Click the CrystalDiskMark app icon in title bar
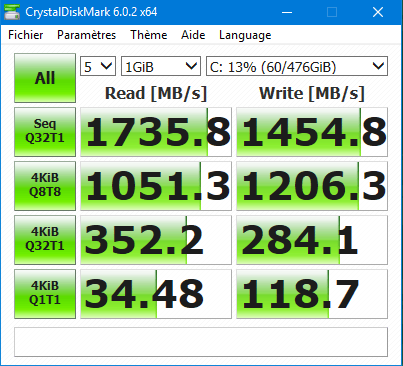This screenshot has width=403, height=366. pos(12,12)
